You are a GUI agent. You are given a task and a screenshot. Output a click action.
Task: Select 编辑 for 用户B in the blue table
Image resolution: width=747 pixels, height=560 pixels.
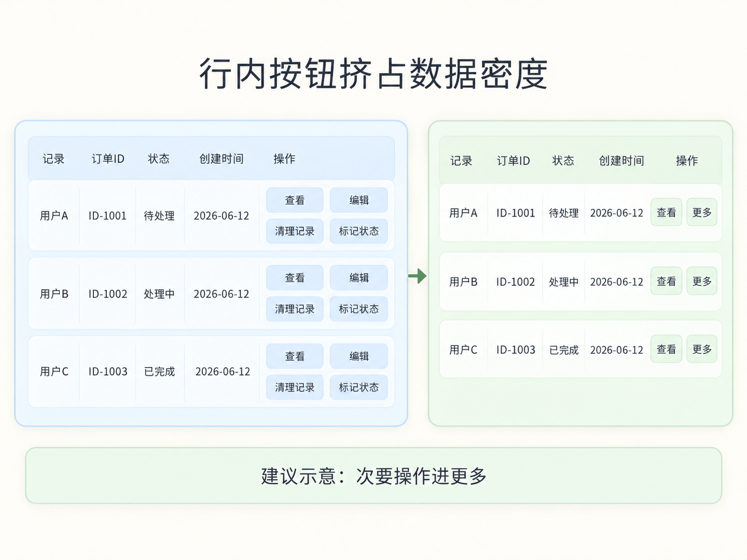[x=359, y=278]
